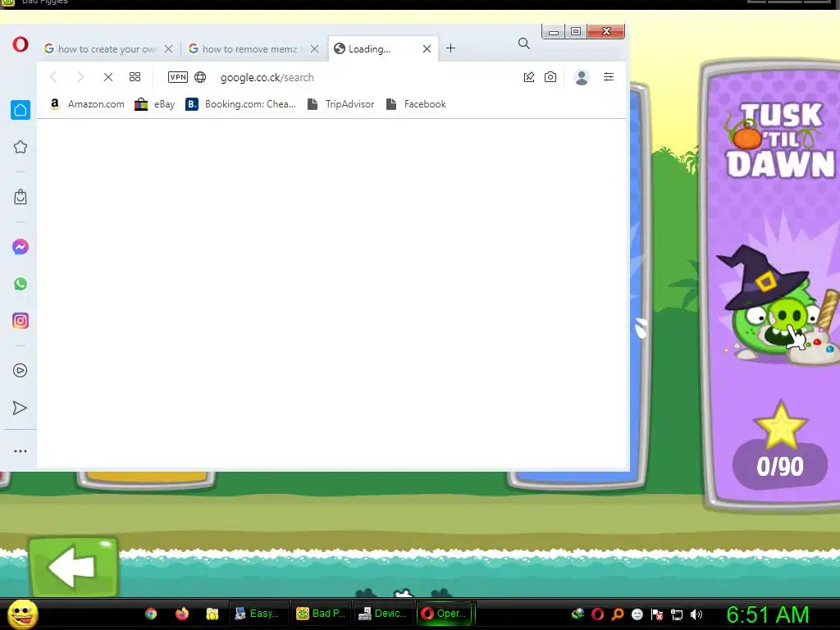Image resolution: width=840 pixels, height=630 pixels.
Task: Open the TripAdvisor bookmark
Action: click(x=340, y=104)
